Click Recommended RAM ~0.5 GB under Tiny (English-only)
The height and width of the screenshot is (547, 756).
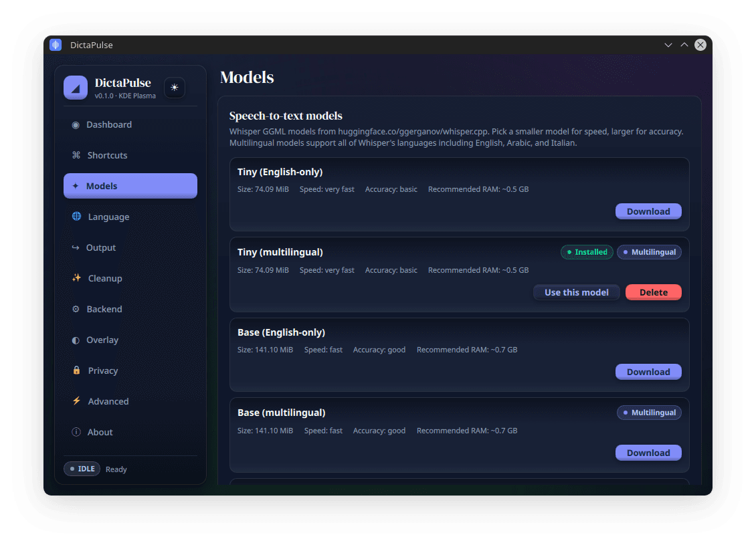478,189
